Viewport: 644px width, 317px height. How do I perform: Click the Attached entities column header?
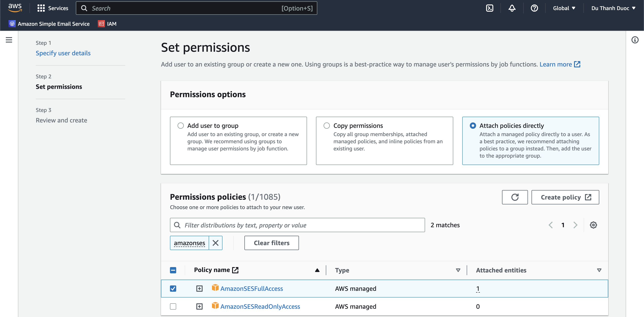coord(501,270)
